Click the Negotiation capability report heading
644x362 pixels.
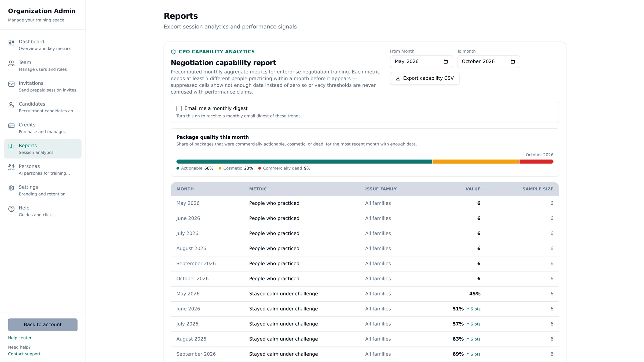223,63
